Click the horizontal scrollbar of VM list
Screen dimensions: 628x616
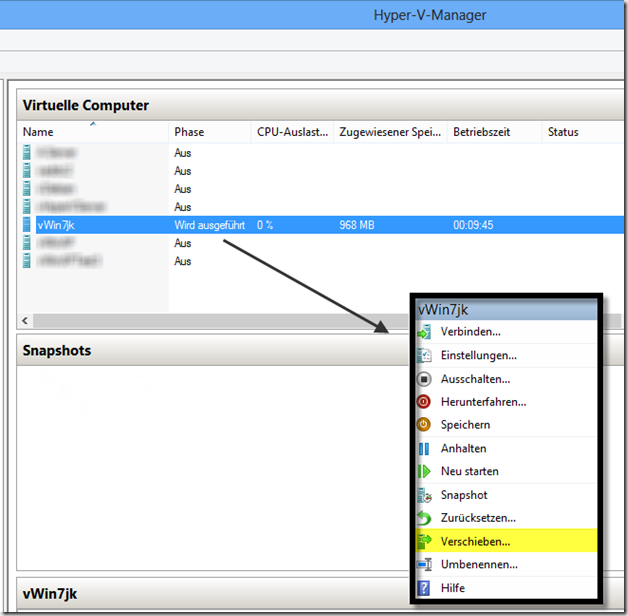coord(221,320)
